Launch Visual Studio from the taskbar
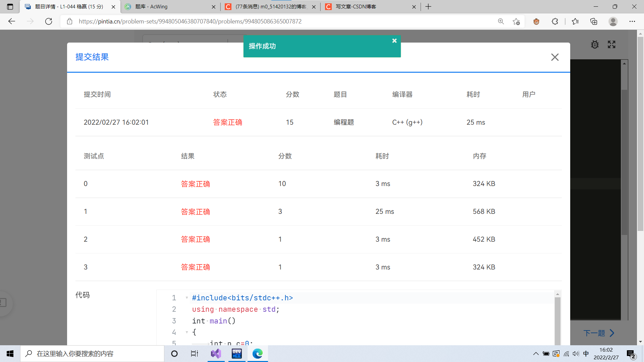 coord(216,354)
